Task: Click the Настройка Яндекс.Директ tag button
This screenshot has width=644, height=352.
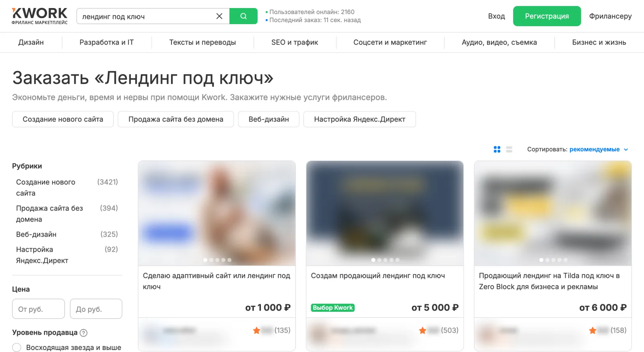Action: pos(359,119)
